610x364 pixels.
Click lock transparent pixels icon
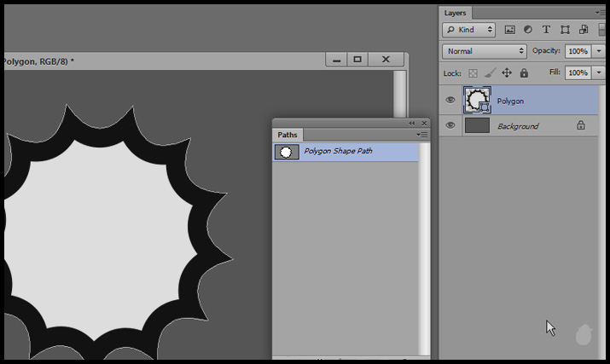point(473,73)
